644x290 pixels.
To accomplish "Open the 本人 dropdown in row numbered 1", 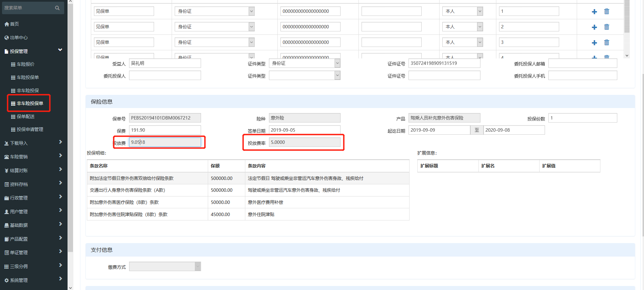I will click(463, 11).
